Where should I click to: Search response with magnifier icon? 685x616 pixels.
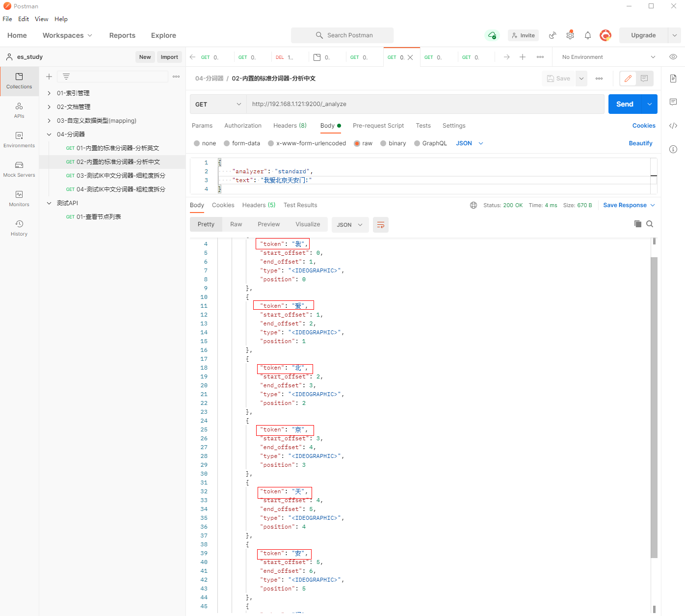[x=650, y=224]
